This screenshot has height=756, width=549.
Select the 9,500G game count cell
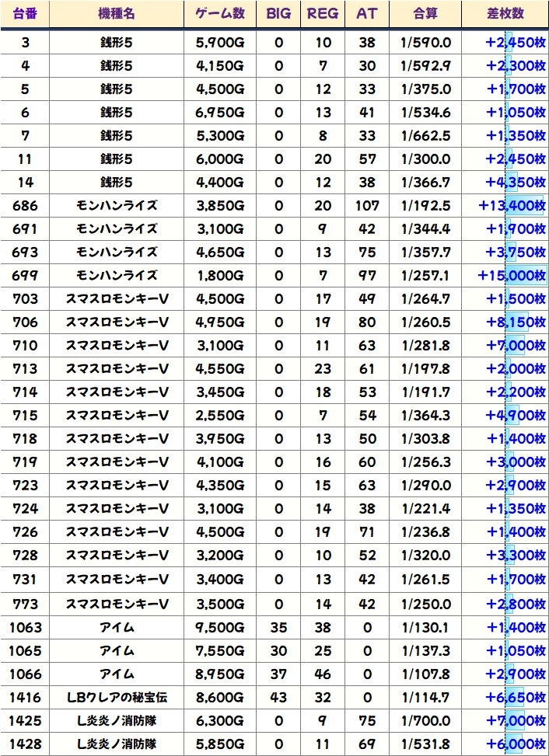tap(219, 628)
